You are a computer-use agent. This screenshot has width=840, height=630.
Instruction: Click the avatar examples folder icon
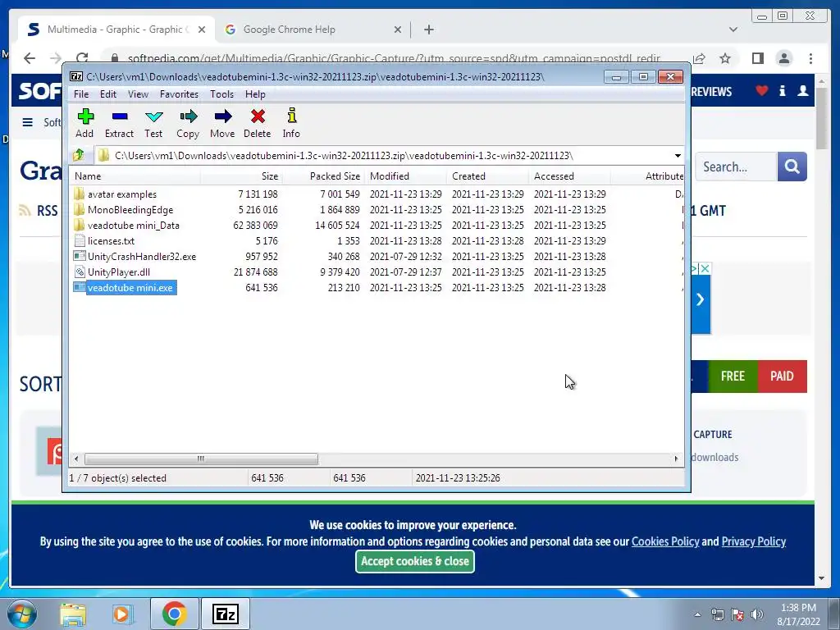click(x=80, y=194)
